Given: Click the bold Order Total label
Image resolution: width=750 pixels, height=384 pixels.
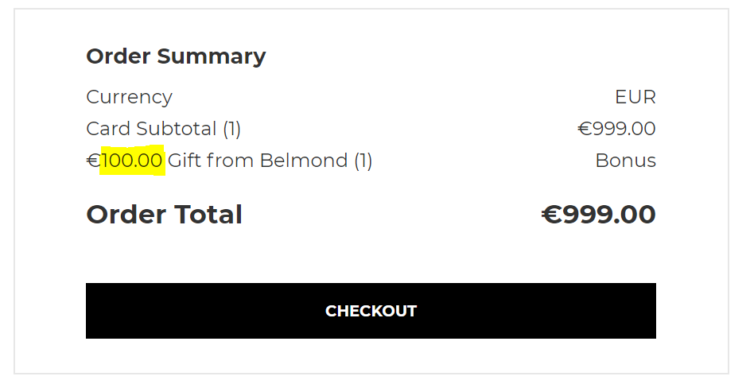Looking at the screenshot, I should tap(164, 214).
